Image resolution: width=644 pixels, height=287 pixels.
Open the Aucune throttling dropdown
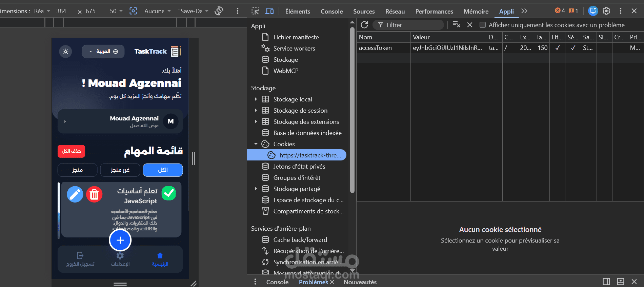tap(158, 11)
